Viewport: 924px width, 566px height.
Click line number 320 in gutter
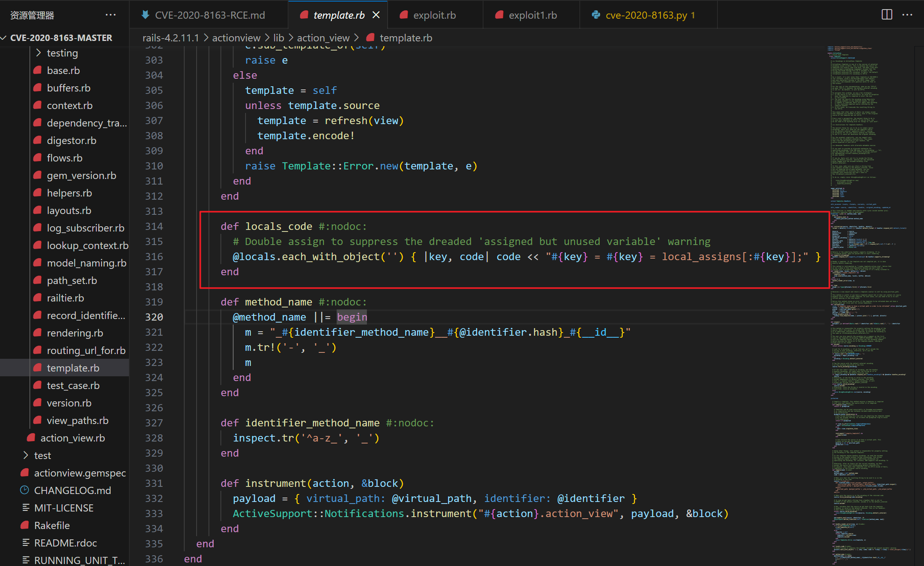154,317
